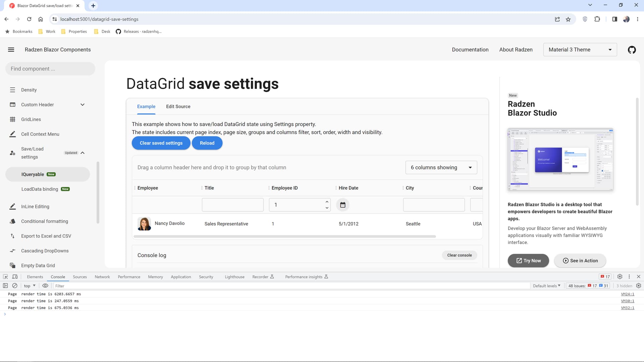
Task: Click the Brave shield icon
Action: tap(585, 19)
